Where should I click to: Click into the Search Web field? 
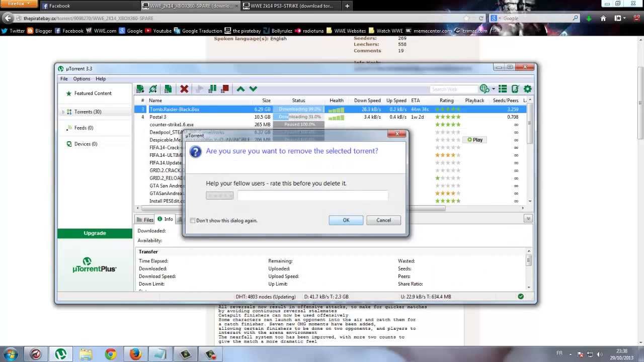454,89
